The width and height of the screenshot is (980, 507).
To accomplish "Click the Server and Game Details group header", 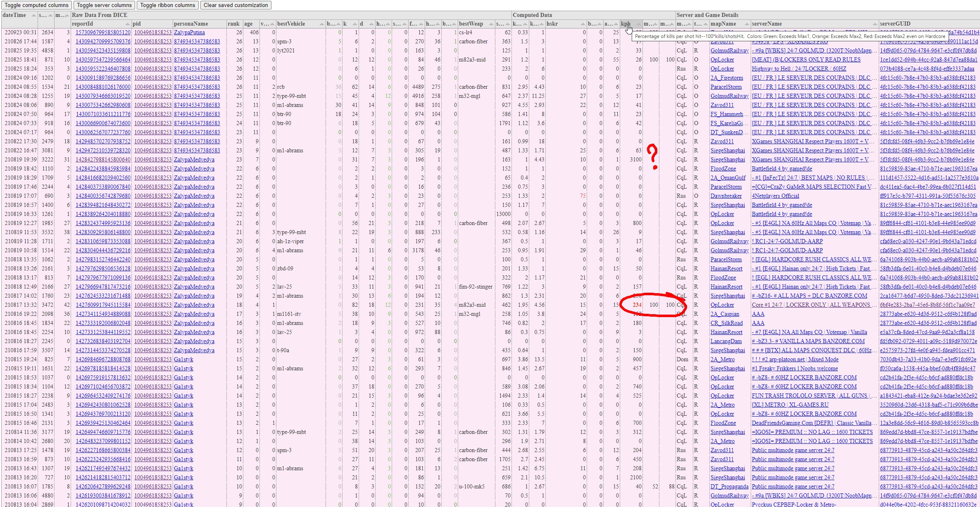I will click(x=828, y=15).
